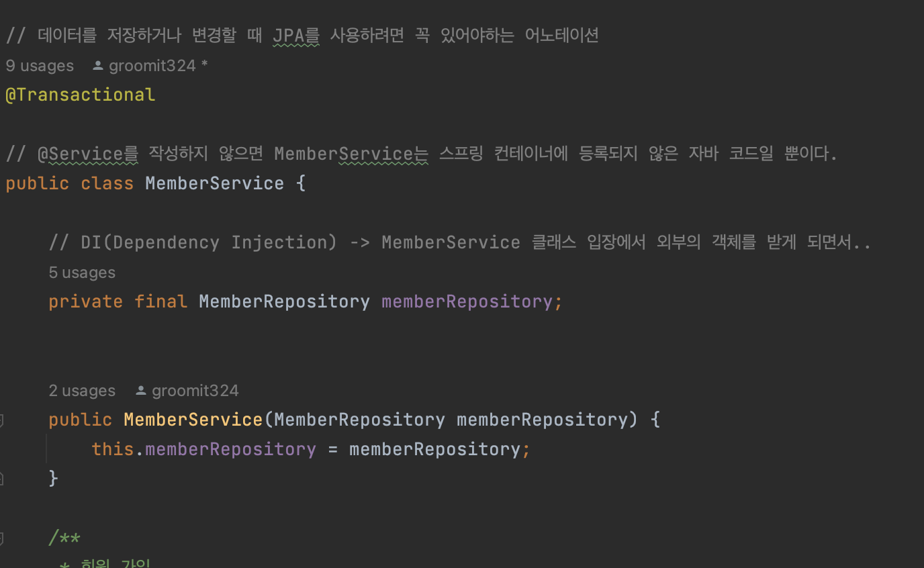
Task: Click the public class keyword declaration
Action: (69, 183)
